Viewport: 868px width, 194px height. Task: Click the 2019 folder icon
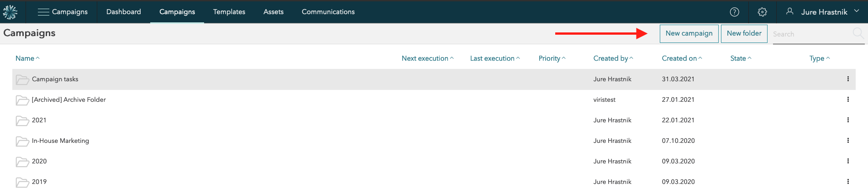tap(22, 182)
